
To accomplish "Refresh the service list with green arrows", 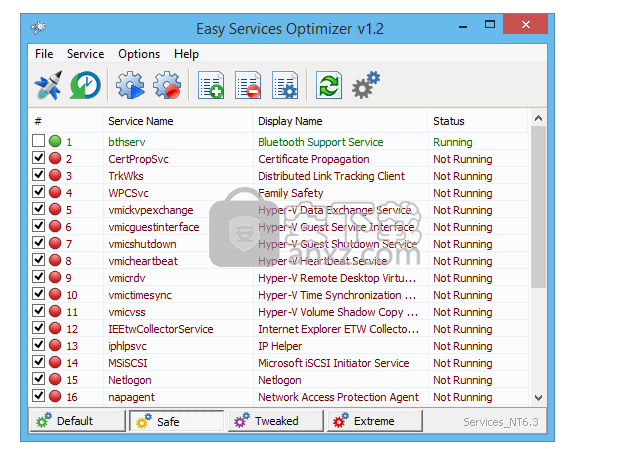I will pyautogui.click(x=329, y=86).
